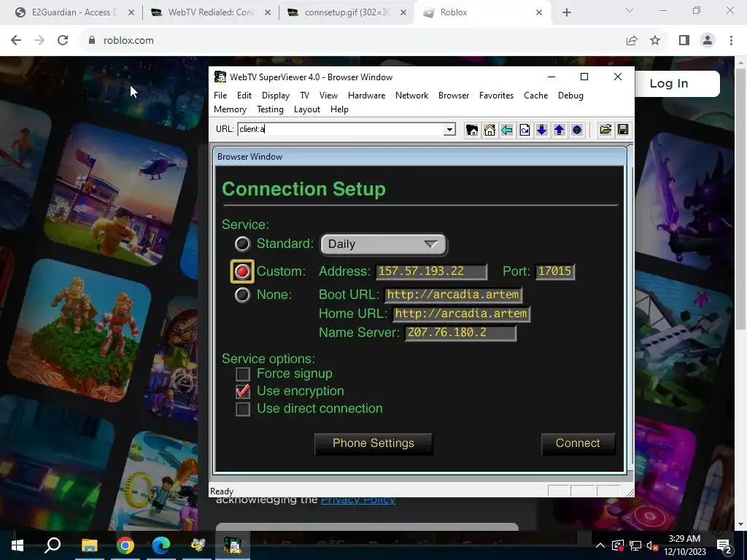
Task: Bookmark page with Chrome star icon
Action: pyautogui.click(x=655, y=41)
